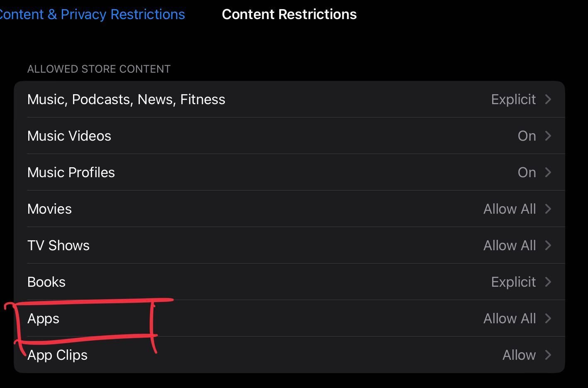Open Music Profiles restriction
This screenshot has width=588, height=388.
click(289, 172)
